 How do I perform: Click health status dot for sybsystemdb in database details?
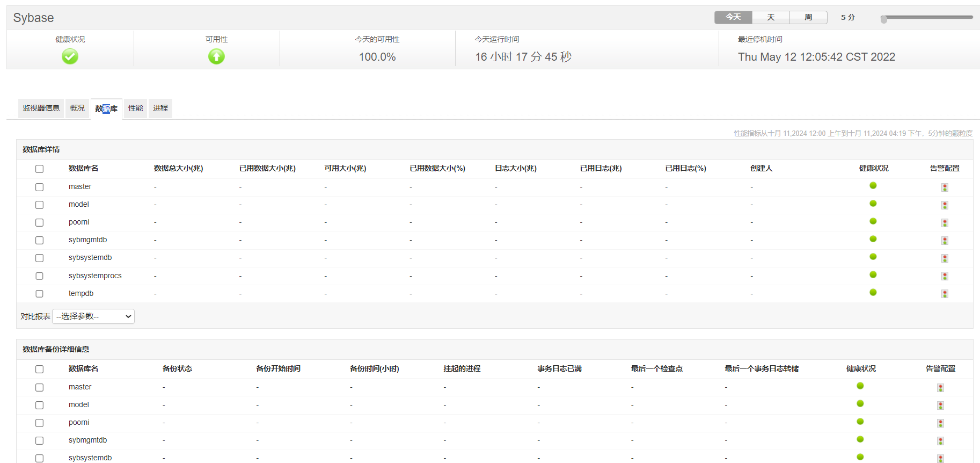point(873,256)
